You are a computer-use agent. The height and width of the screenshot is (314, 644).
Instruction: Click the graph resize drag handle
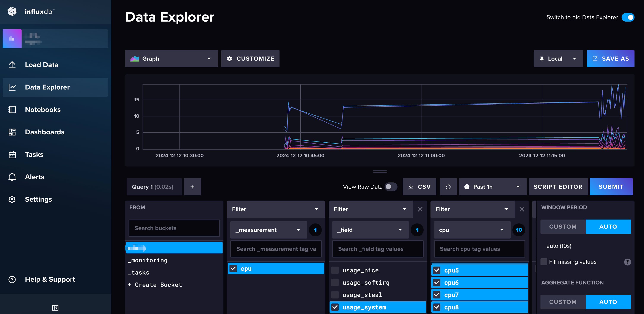pos(380,171)
